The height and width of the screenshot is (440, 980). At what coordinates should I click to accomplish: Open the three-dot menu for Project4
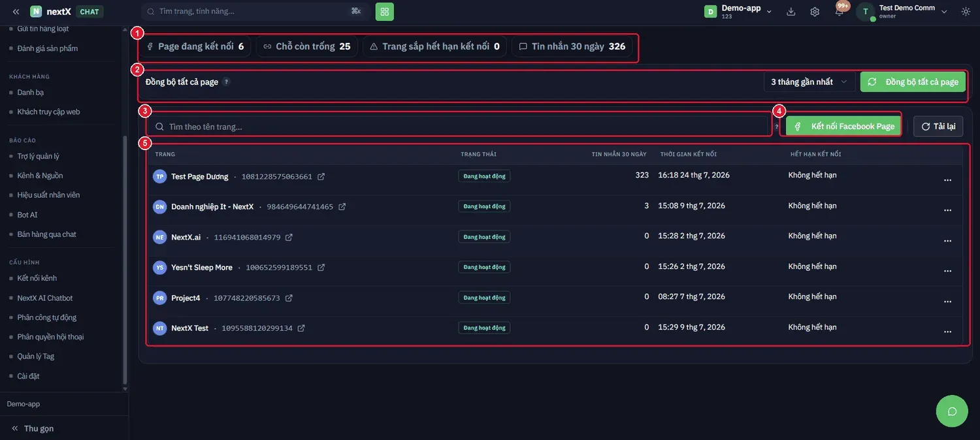coord(947,302)
